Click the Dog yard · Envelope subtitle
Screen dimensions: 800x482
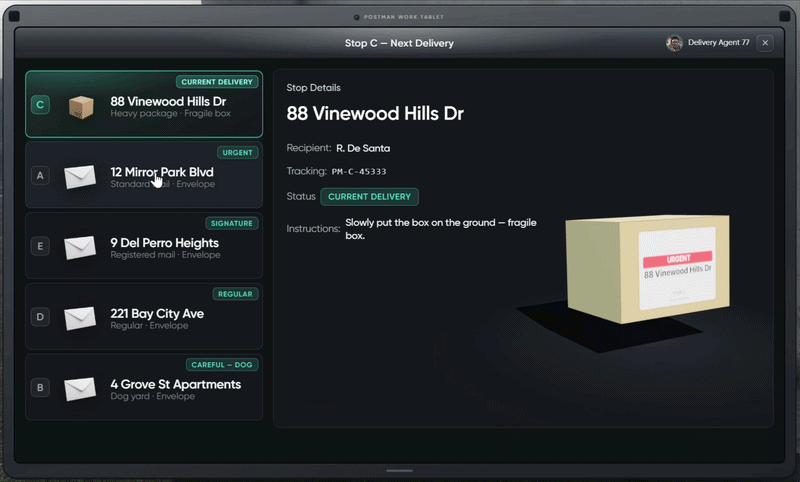(x=153, y=396)
